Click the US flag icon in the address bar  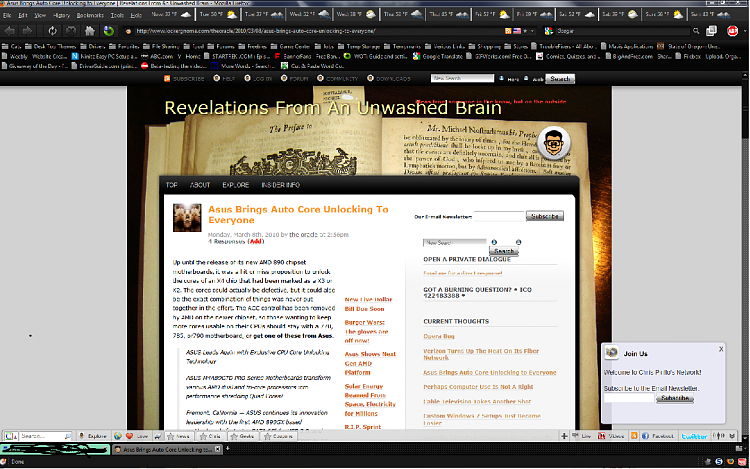point(517,31)
